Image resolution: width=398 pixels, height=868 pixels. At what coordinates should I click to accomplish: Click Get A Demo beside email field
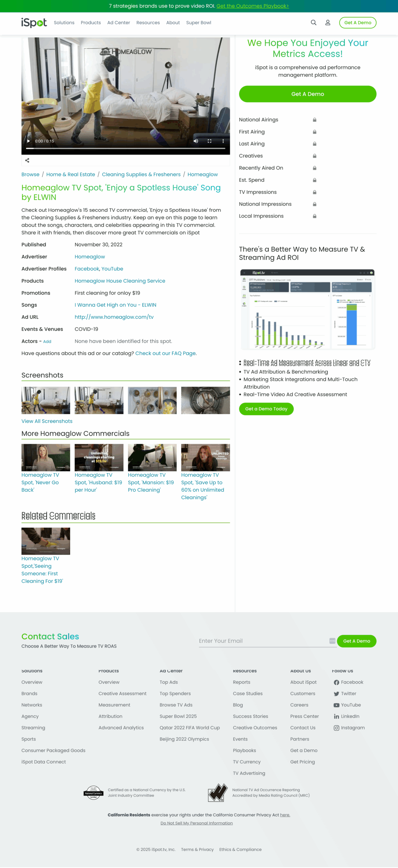point(357,641)
